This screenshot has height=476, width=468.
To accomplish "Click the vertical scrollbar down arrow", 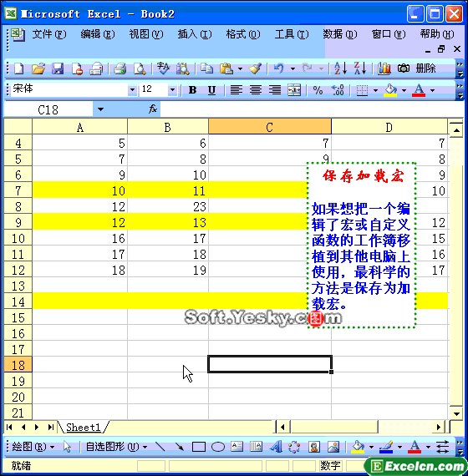I will coord(456,413).
